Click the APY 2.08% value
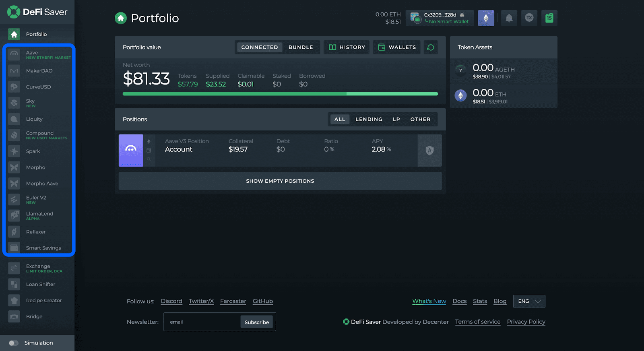 (x=381, y=149)
